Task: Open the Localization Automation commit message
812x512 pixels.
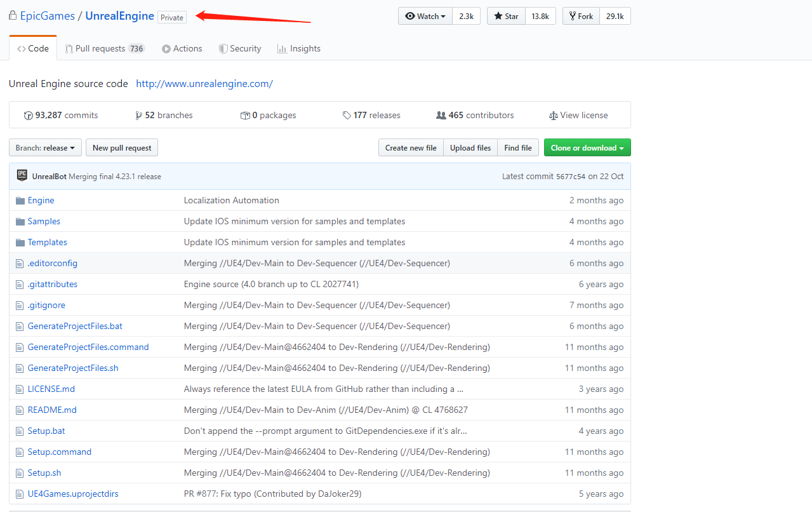Action: (232, 200)
